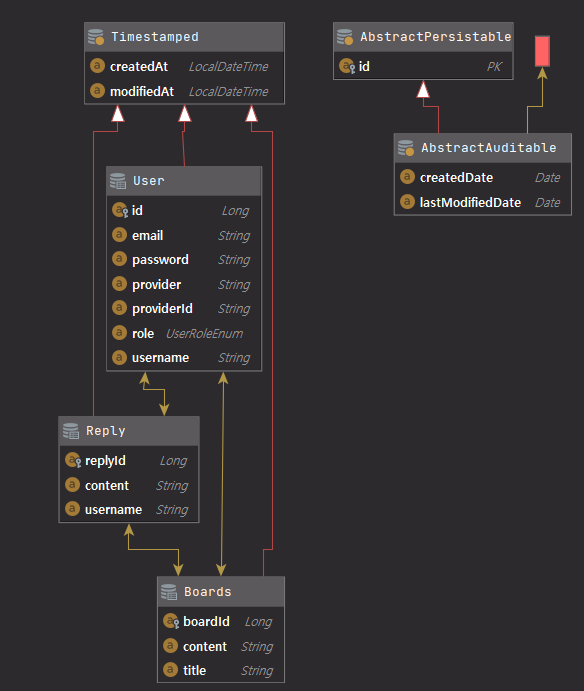Select the title field name in Boards
This screenshot has width=584, height=691.
click(x=194, y=671)
